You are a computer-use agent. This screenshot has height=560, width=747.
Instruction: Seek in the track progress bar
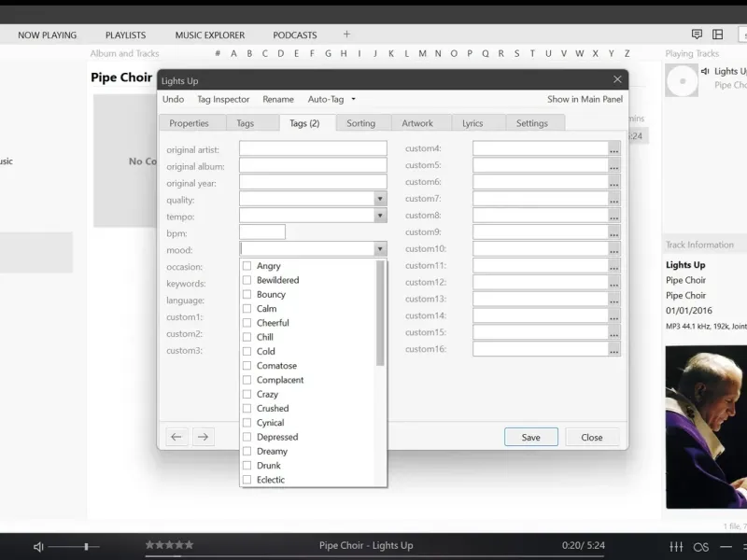374,555
